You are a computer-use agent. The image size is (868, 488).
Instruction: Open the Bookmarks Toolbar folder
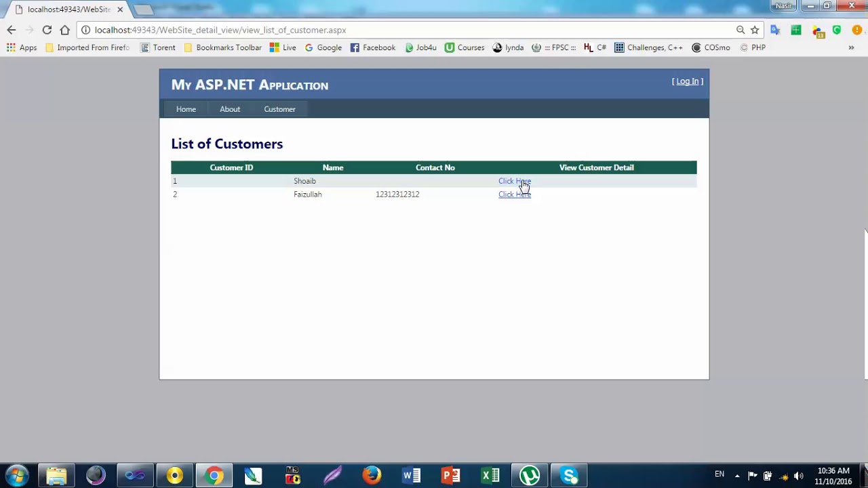(222, 47)
